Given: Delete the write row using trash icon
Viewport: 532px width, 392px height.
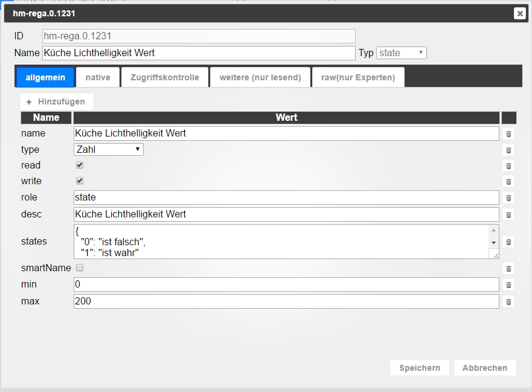Looking at the screenshot, I should 508,181.
